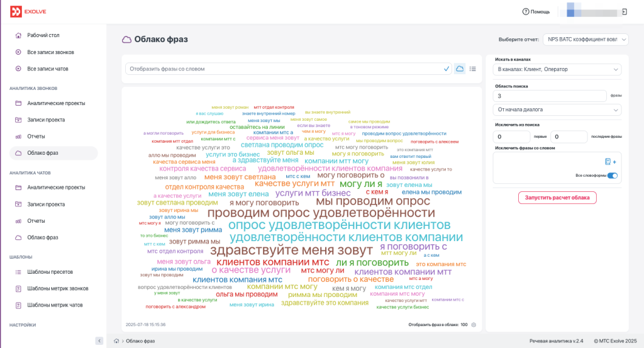Click phrase контроля качества сервиса

(203, 169)
